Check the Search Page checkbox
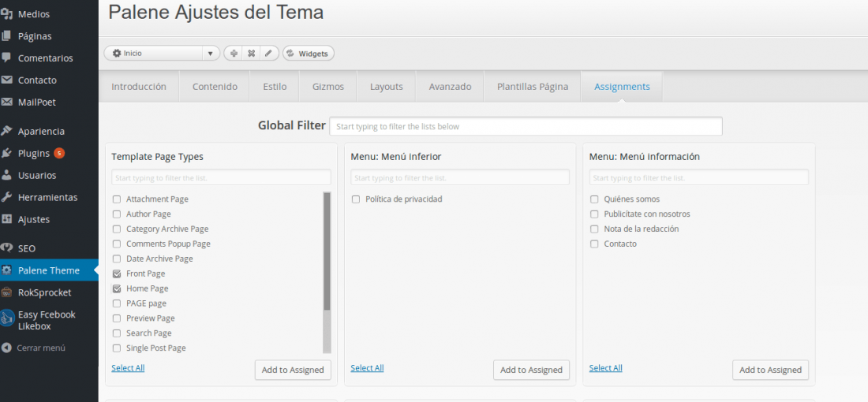 pyautogui.click(x=117, y=333)
